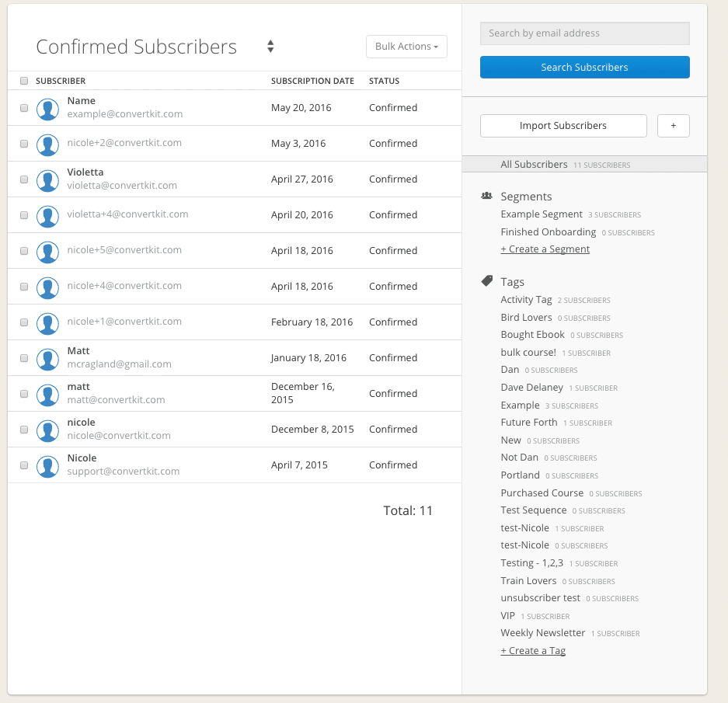Select Violetta's row checkbox
Screen dimensions: 728x703
pyautogui.click(x=24, y=179)
